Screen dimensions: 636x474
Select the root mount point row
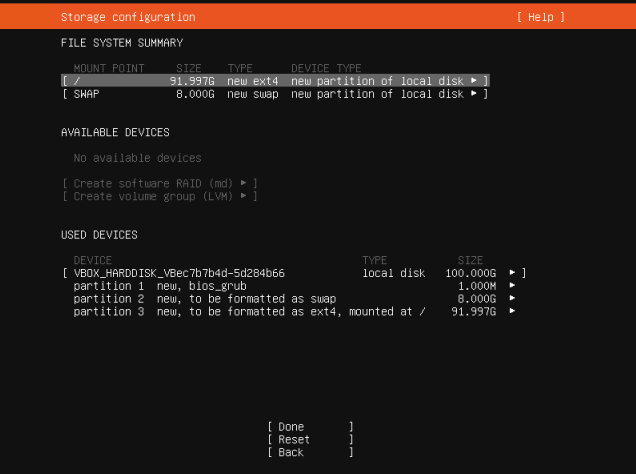(275, 81)
